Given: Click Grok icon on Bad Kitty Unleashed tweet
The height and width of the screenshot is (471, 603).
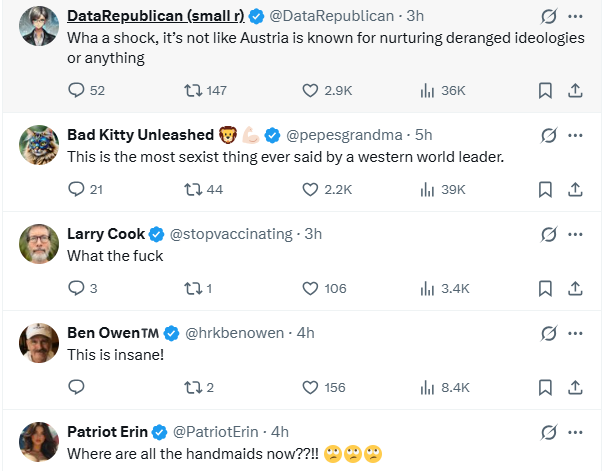Looking at the screenshot, I should pyautogui.click(x=548, y=135).
